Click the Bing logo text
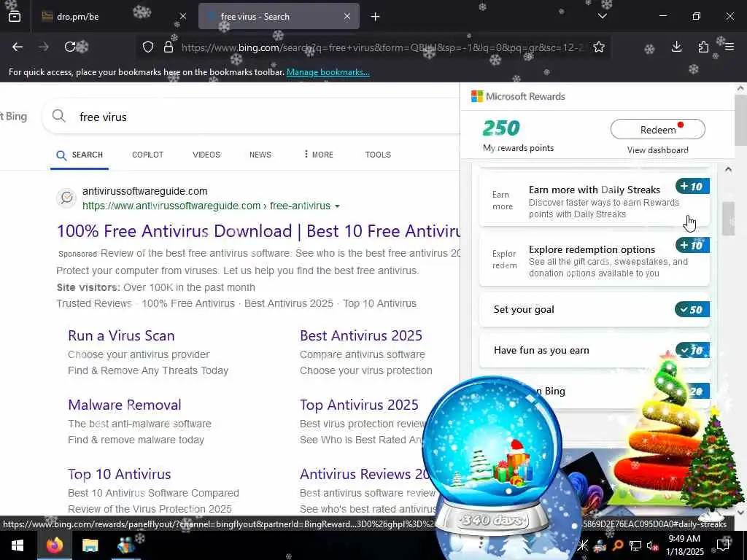The image size is (747, 560). click(x=15, y=116)
